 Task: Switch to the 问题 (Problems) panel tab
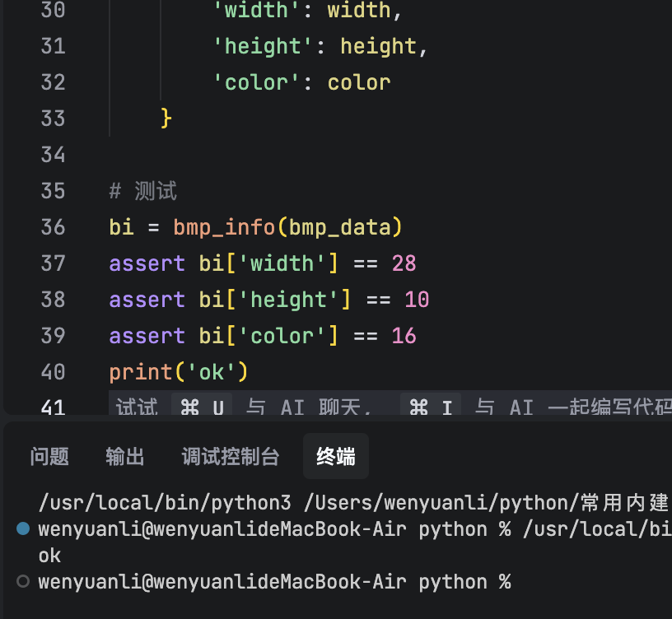pos(49,456)
